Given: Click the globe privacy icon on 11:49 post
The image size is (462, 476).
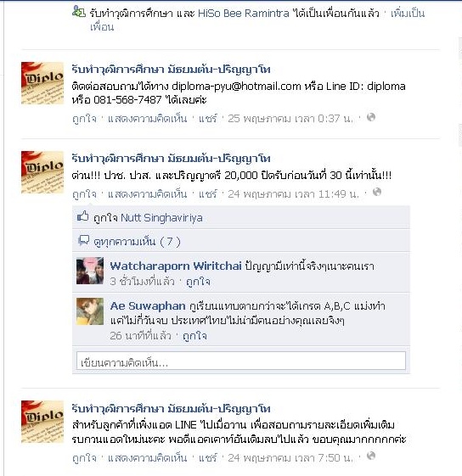Looking at the screenshot, I should (377, 192).
